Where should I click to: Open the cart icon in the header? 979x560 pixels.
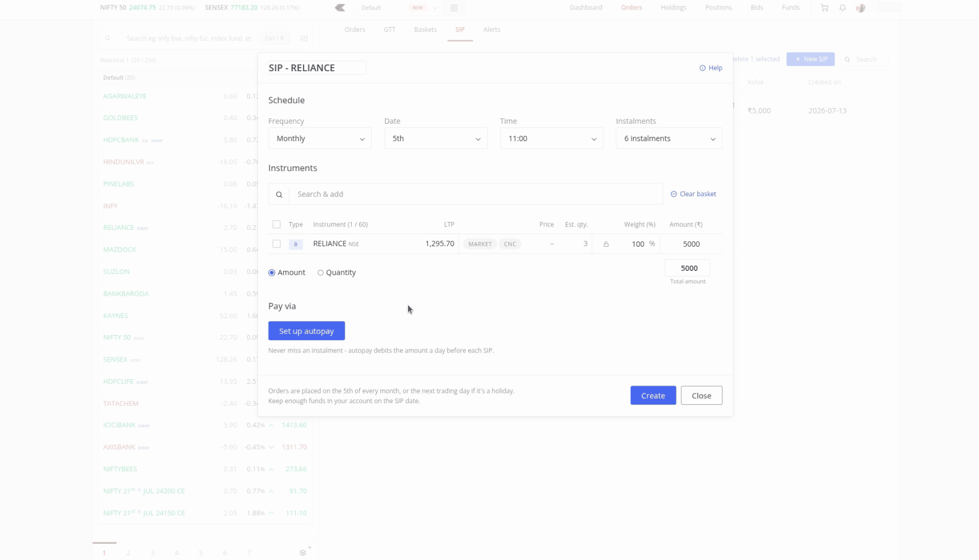click(824, 8)
